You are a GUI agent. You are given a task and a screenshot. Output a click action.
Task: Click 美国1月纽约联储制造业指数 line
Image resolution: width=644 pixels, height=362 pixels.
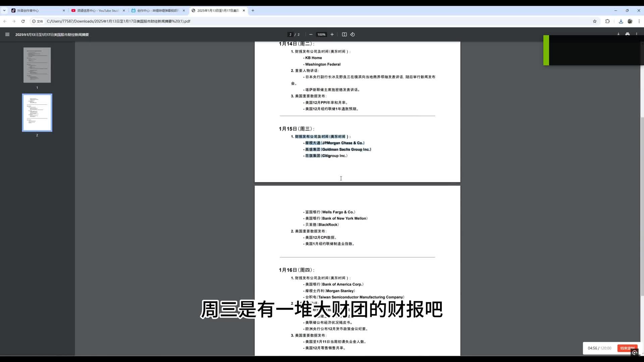(329, 244)
